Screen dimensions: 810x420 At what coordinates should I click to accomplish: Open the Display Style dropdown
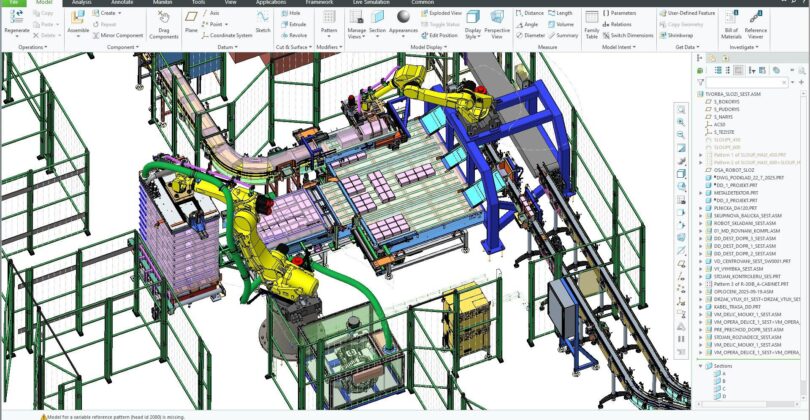[472, 22]
